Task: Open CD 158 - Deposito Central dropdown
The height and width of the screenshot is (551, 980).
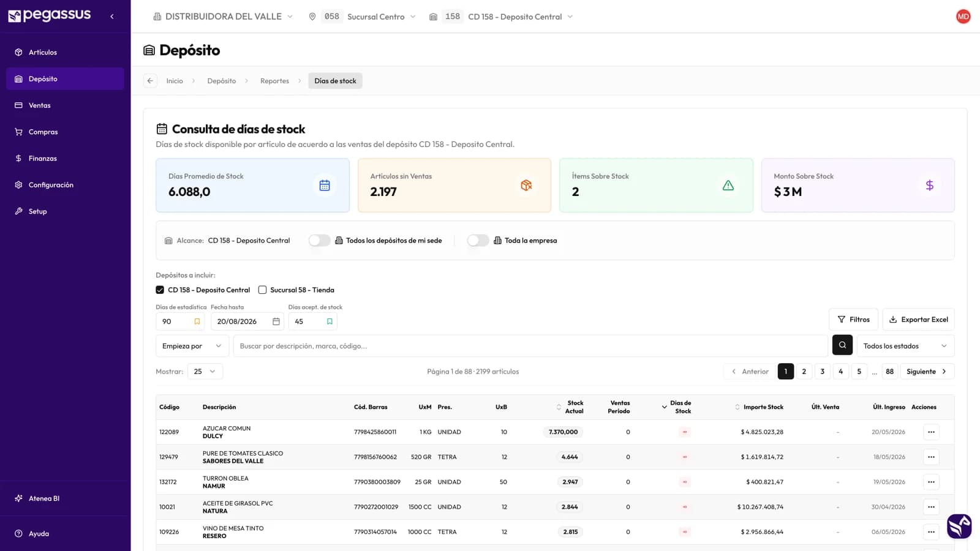Action: [501, 17]
